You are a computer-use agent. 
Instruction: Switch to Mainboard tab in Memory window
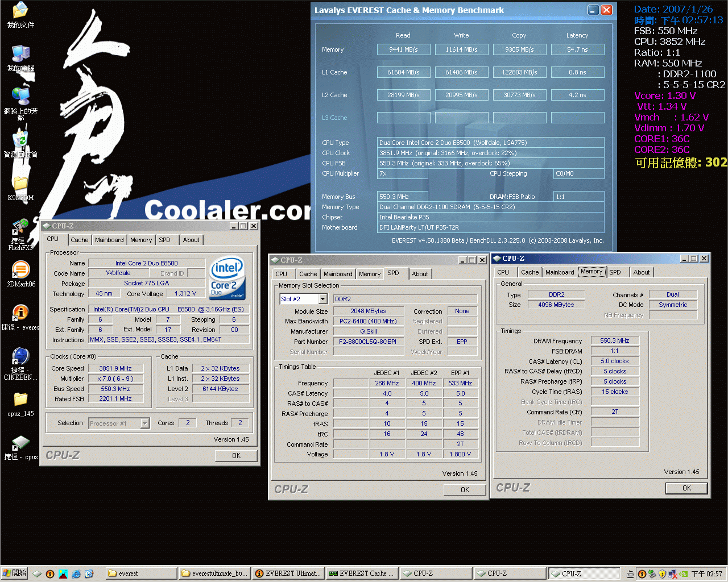[x=560, y=272]
